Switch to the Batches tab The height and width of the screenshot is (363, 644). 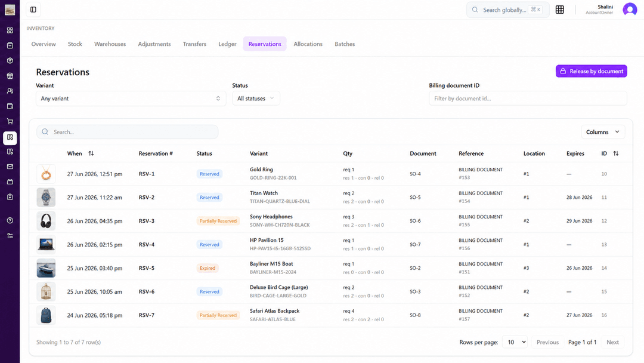345,44
